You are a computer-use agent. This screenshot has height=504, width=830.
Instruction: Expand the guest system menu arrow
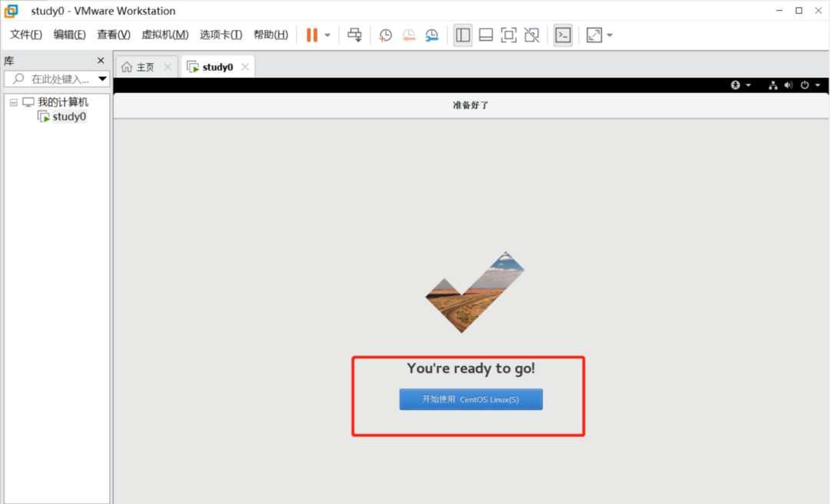(817, 85)
